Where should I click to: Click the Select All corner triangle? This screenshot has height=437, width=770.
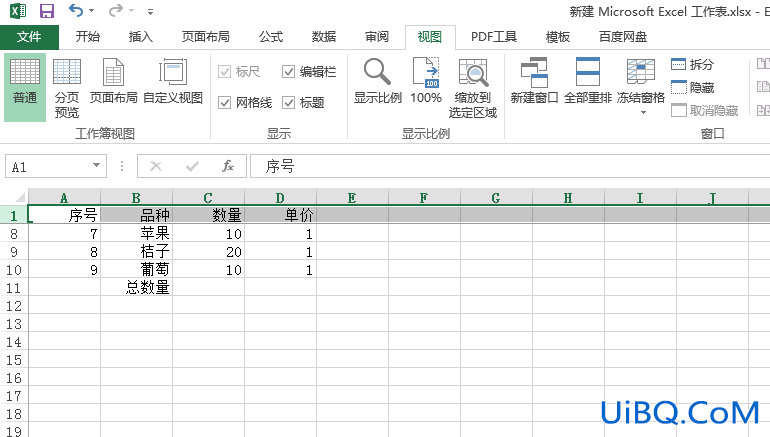20,197
